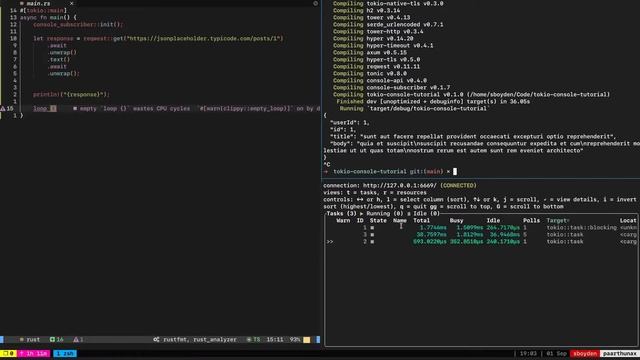
Task: Click the Idle column header in task table
Action: tap(493, 220)
